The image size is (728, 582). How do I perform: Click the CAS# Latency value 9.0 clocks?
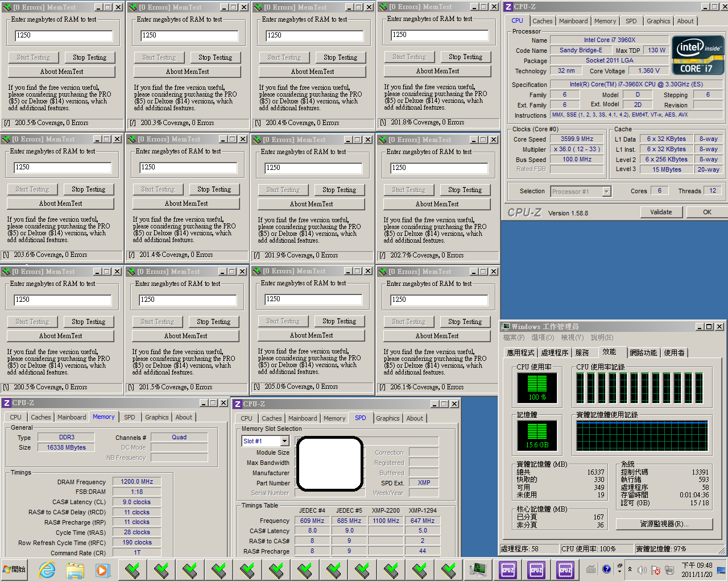point(136,502)
